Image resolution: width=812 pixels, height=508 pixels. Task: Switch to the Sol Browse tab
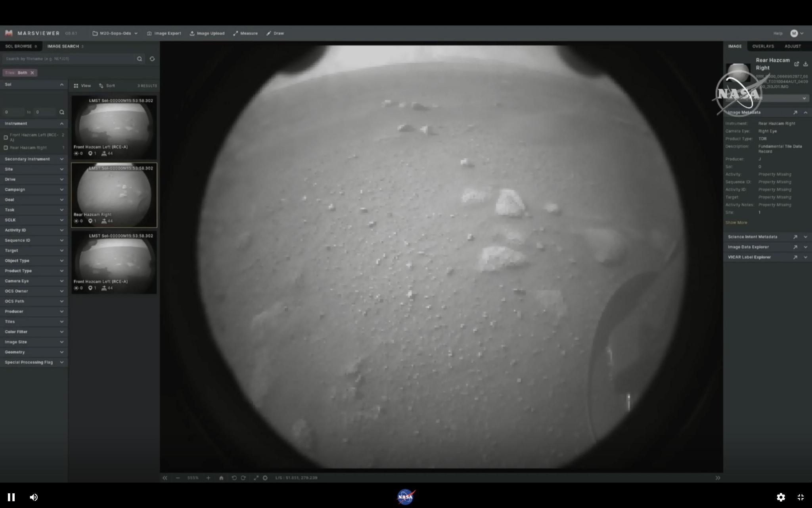click(19, 46)
